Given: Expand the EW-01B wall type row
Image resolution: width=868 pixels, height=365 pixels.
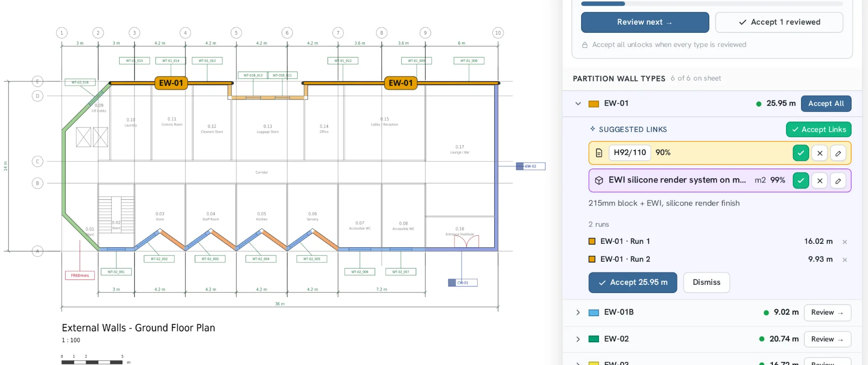Looking at the screenshot, I should click(x=578, y=312).
